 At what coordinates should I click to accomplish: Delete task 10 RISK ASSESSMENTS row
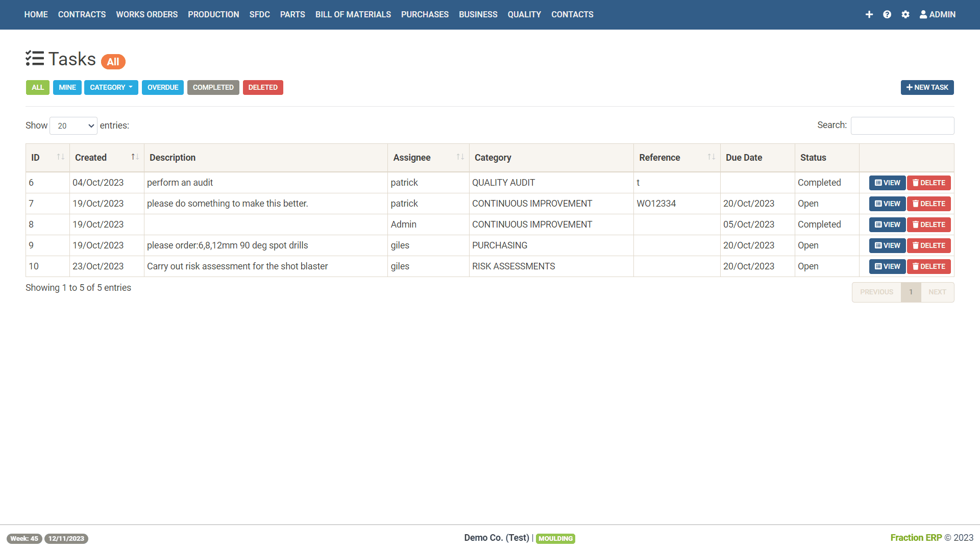929,266
